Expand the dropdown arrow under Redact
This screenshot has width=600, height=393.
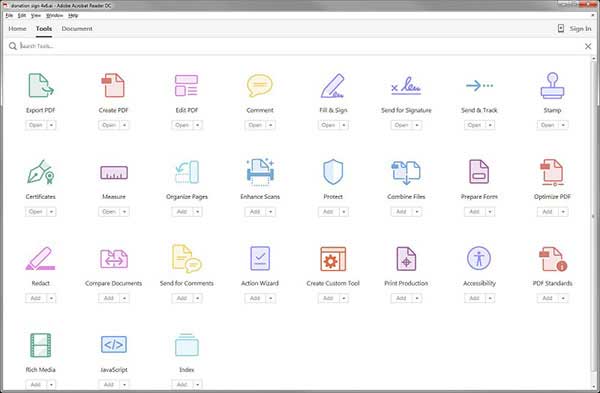(51, 298)
